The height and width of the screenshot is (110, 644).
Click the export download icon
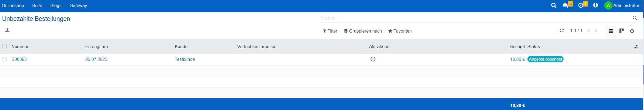7,30
